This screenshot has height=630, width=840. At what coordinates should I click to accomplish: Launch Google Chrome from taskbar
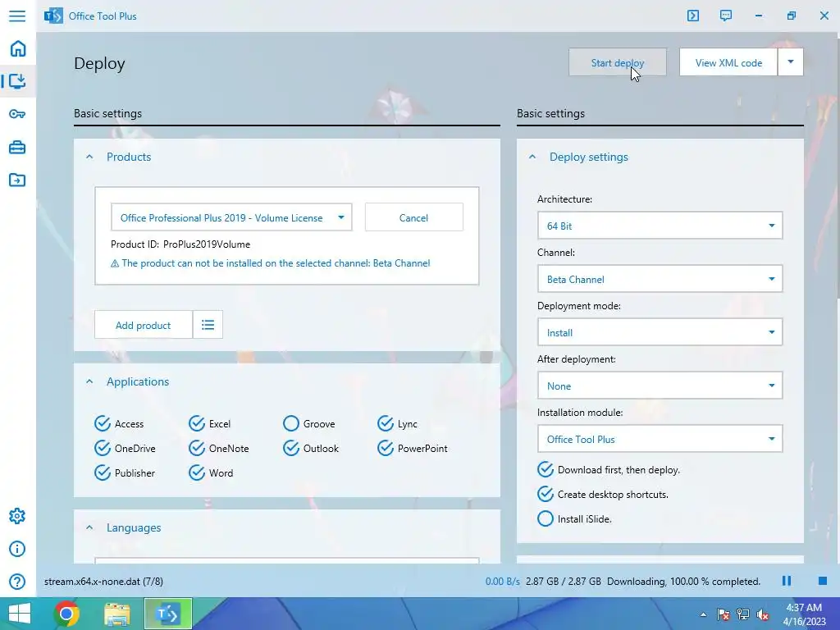point(66,614)
